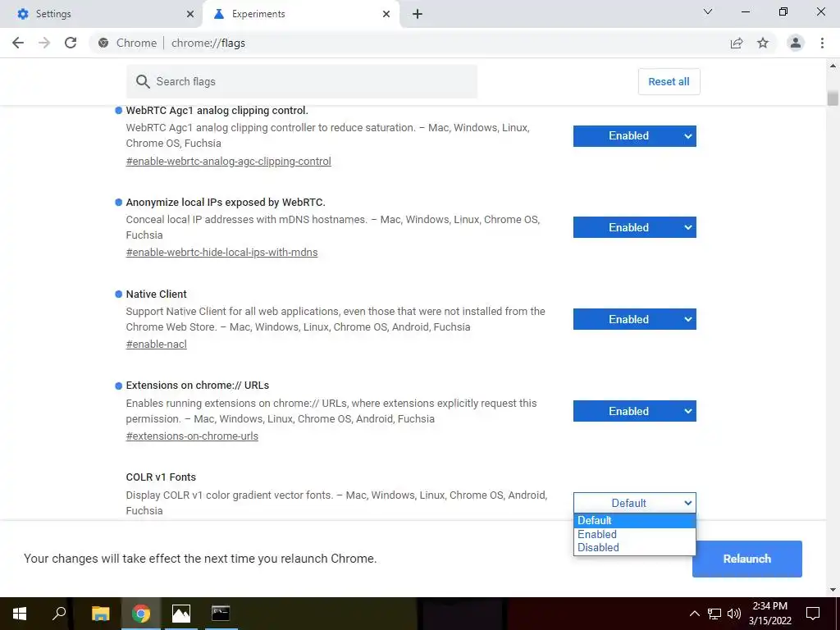Open the Command Prompt taskbar icon

(x=221, y=614)
